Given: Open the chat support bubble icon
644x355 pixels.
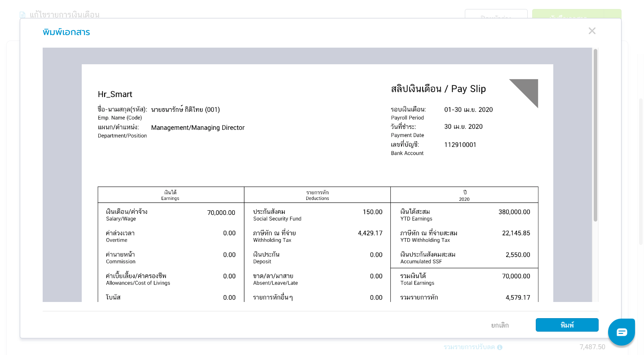Looking at the screenshot, I should [x=622, y=332].
